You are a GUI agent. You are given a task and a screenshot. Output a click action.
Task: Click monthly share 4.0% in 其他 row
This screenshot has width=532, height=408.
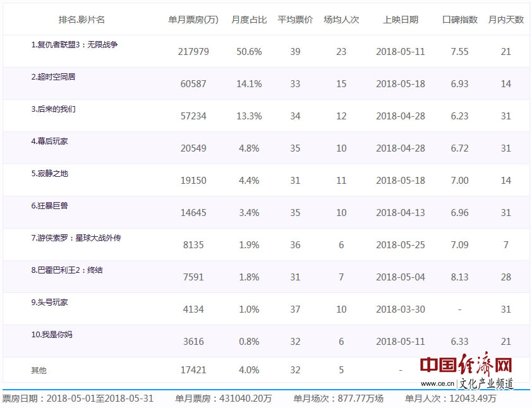[249, 369]
